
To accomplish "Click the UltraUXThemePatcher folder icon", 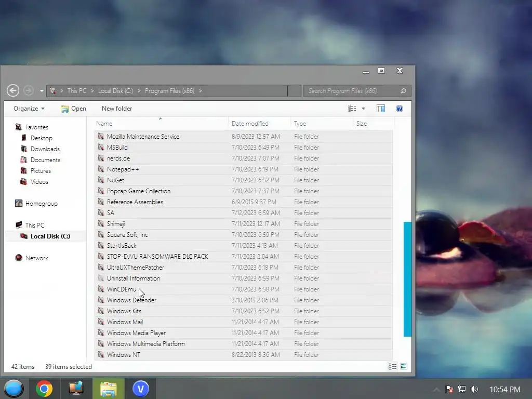I will tap(101, 267).
